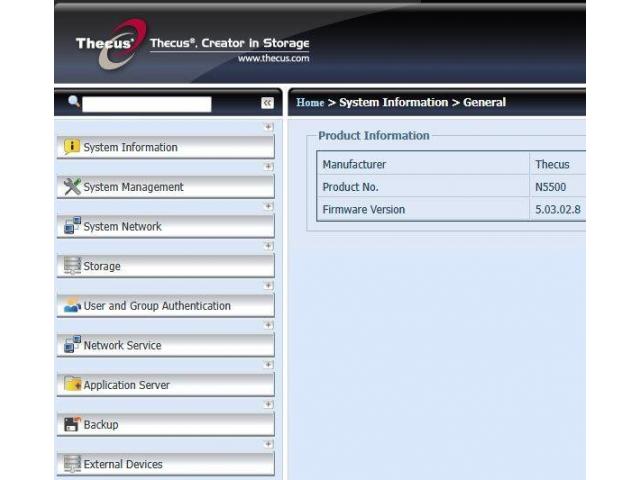The image size is (640, 480).
Task: Expand the plus above System Management
Action: 268,167
